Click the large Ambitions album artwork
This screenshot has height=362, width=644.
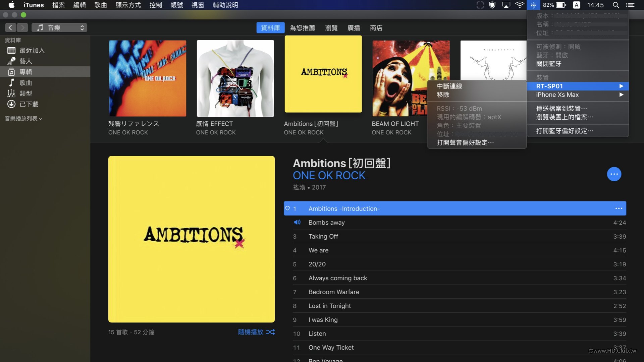tap(192, 239)
